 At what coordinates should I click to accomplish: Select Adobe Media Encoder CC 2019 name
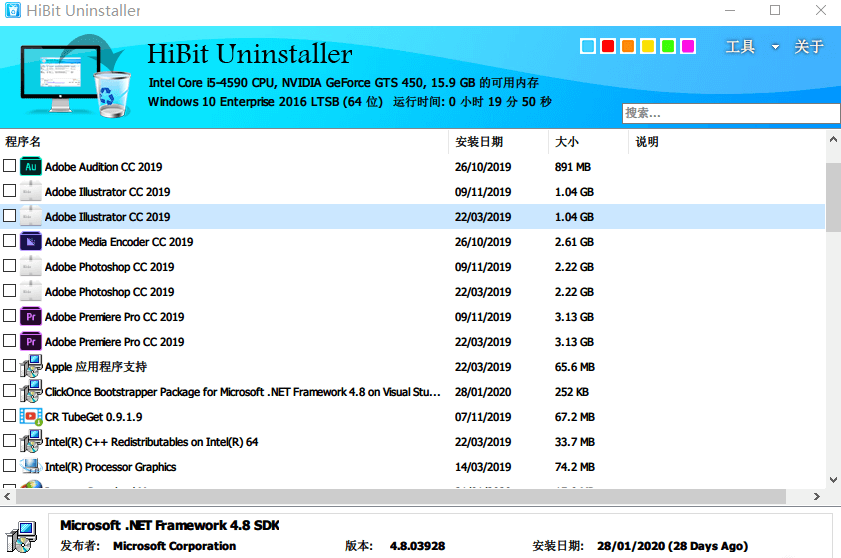119,242
